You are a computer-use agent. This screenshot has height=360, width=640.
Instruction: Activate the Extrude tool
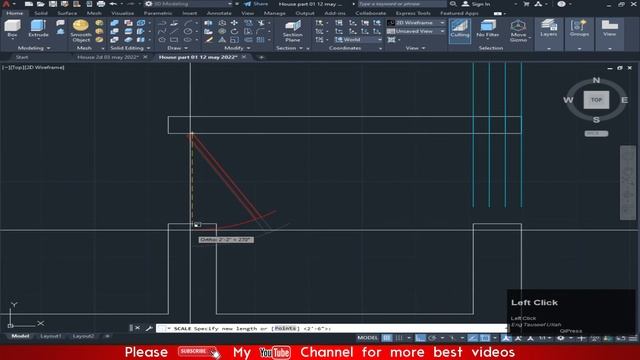[38, 29]
